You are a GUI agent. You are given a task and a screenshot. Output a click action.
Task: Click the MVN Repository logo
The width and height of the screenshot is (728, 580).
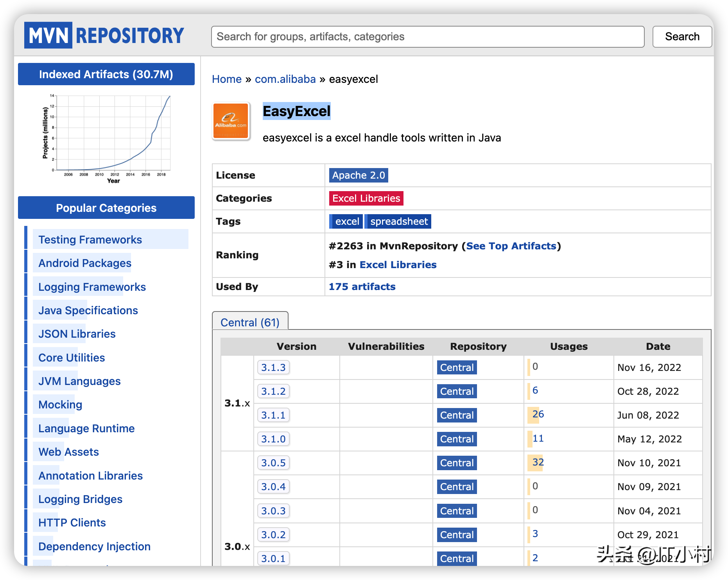pos(104,36)
